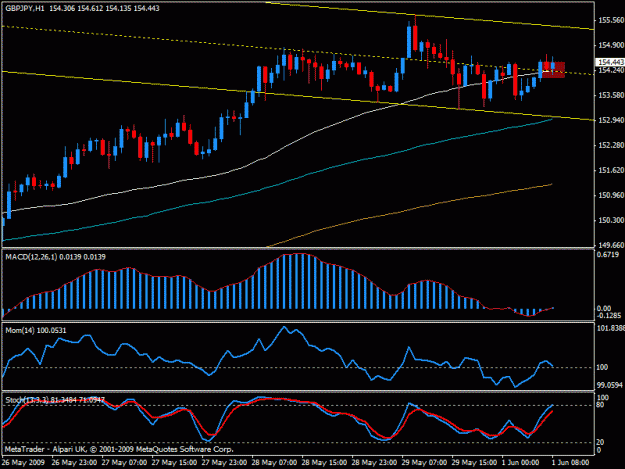Select the GBPJPY,H1 chart title text
Image resolution: width=625 pixels, height=469 pixels.
pos(25,8)
